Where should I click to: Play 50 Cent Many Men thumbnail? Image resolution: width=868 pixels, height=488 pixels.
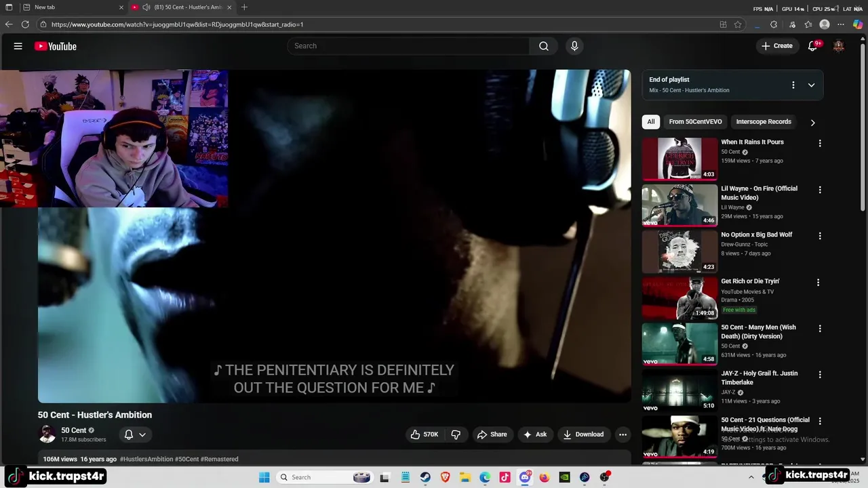[x=679, y=344]
